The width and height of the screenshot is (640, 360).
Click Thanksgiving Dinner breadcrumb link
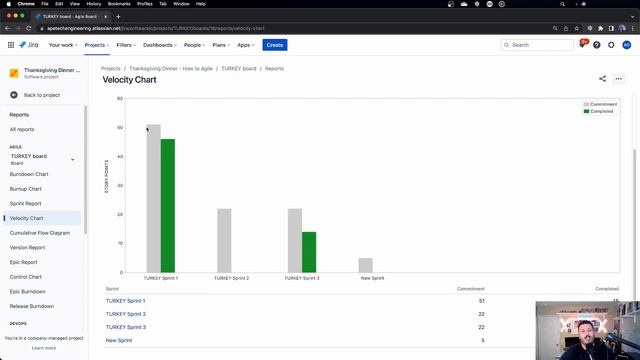(171, 69)
